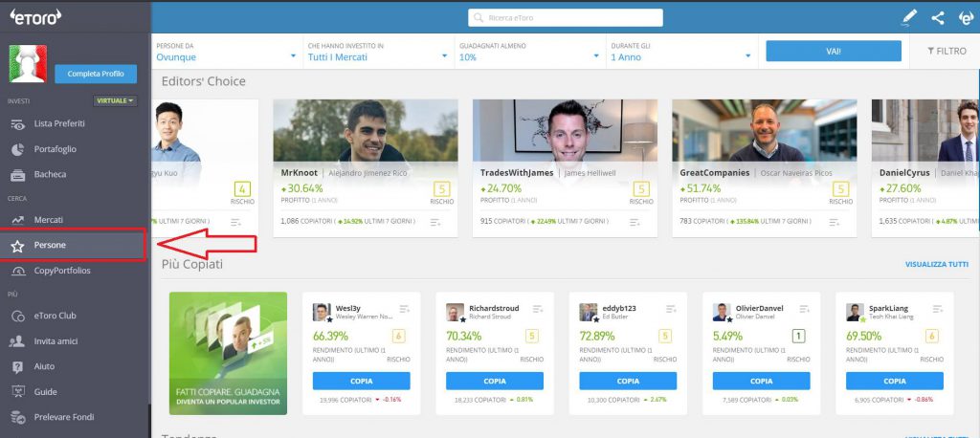This screenshot has width=980, height=438.
Task: Add eddyb123 to a watchlist using the list icon
Action: [671, 309]
